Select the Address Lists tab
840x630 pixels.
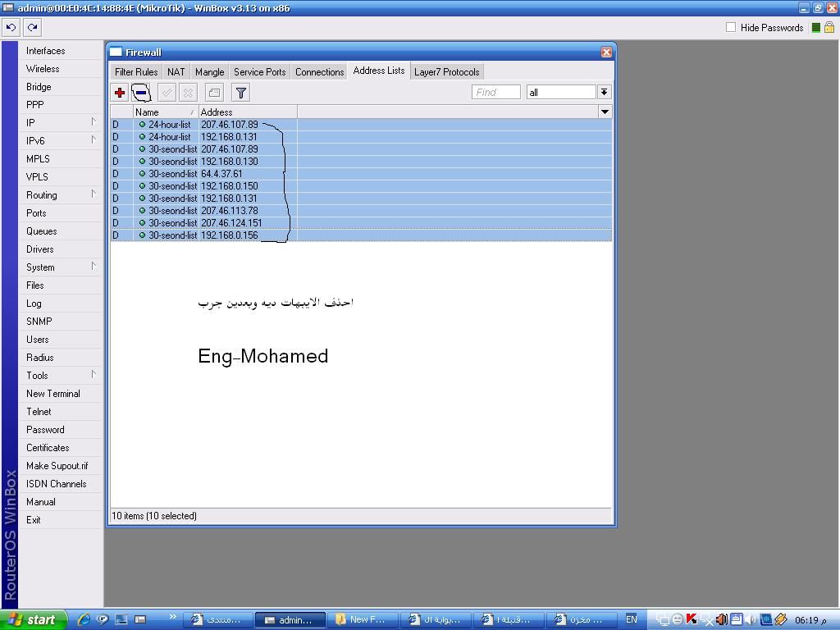pos(379,71)
